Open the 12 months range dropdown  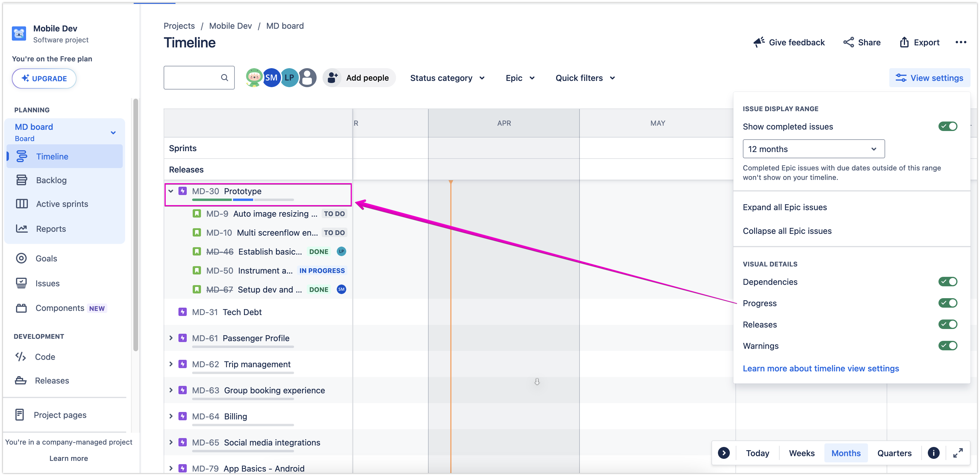click(x=813, y=149)
